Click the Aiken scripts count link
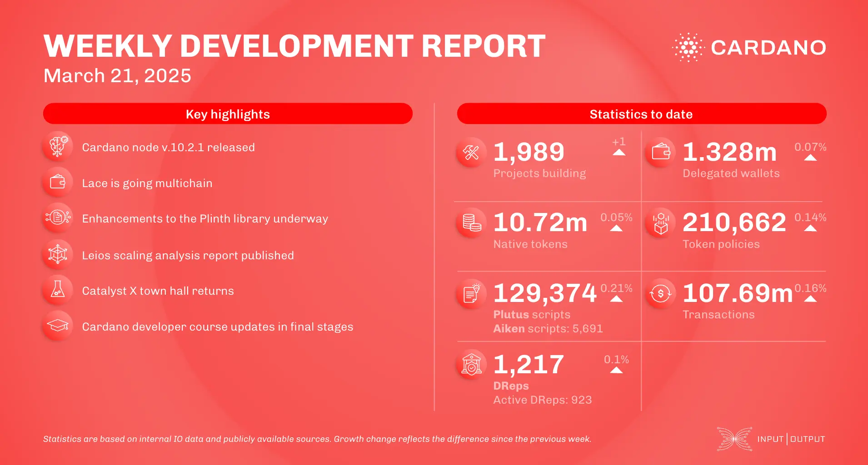 tap(548, 328)
